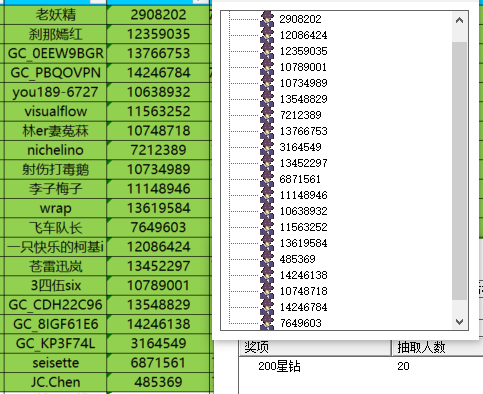Click spreadsheet ID cell 6871561

click(x=158, y=362)
